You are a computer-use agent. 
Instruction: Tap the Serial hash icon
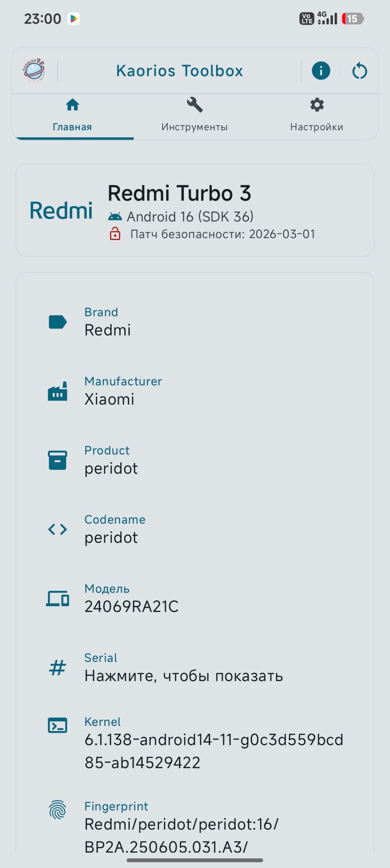point(58,668)
